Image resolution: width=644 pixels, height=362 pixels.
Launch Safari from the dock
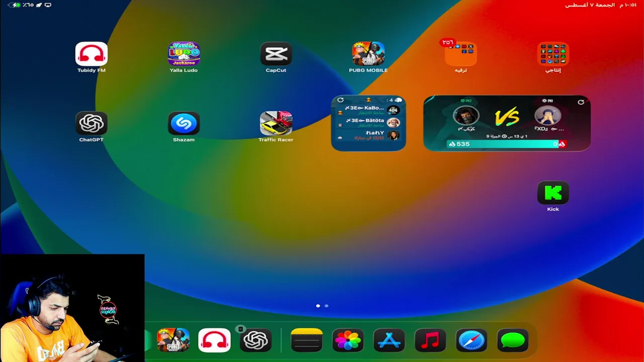[x=471, y=340]
